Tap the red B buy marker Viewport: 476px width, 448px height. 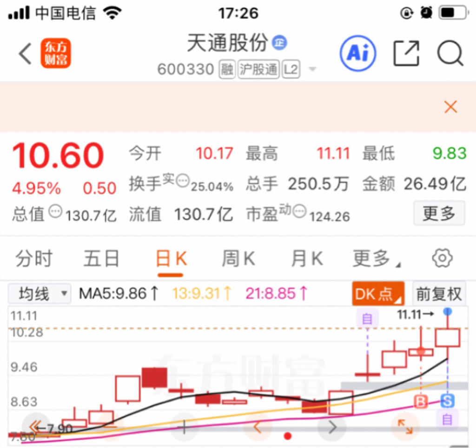(x=421, y=401)
